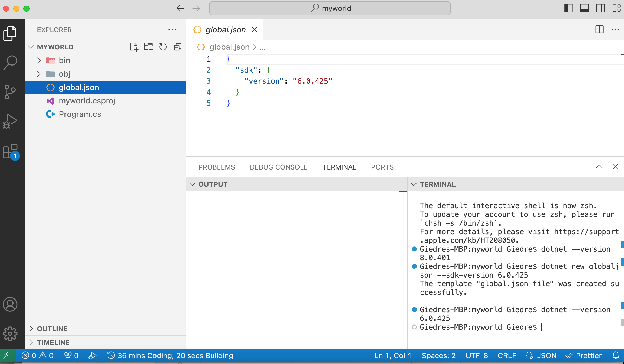Click the support.apple.com link in terminal

point(519,236)
